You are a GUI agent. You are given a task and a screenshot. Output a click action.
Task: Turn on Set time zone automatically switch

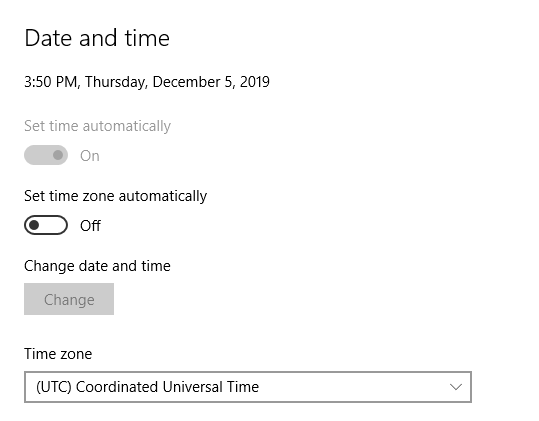46,225
